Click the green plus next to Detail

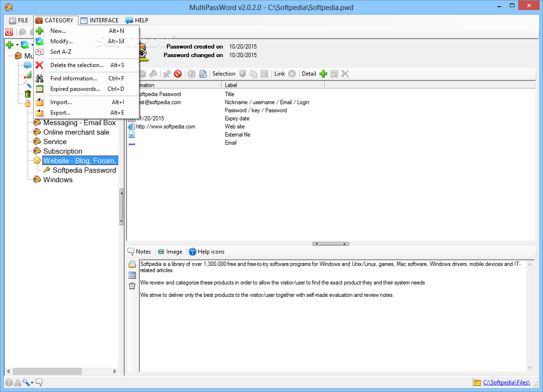(323, 73)
